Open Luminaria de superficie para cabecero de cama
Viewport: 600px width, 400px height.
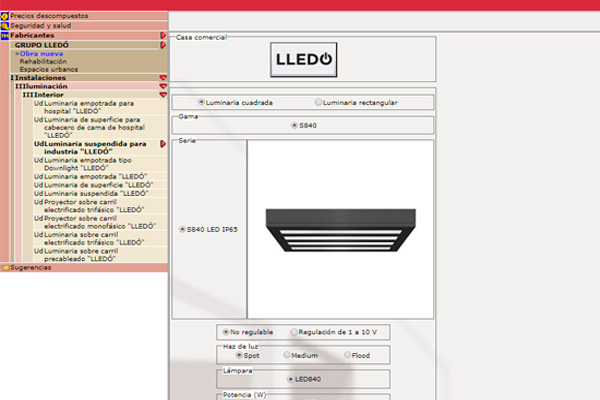94,127
